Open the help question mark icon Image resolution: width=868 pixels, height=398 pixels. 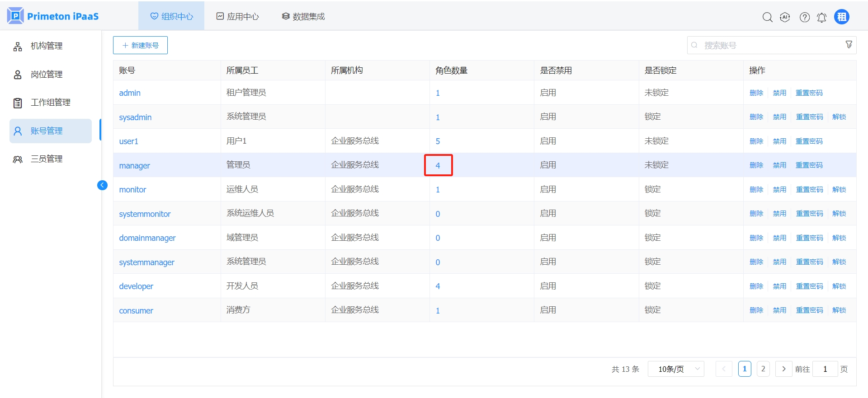click(x=804, y=17)
